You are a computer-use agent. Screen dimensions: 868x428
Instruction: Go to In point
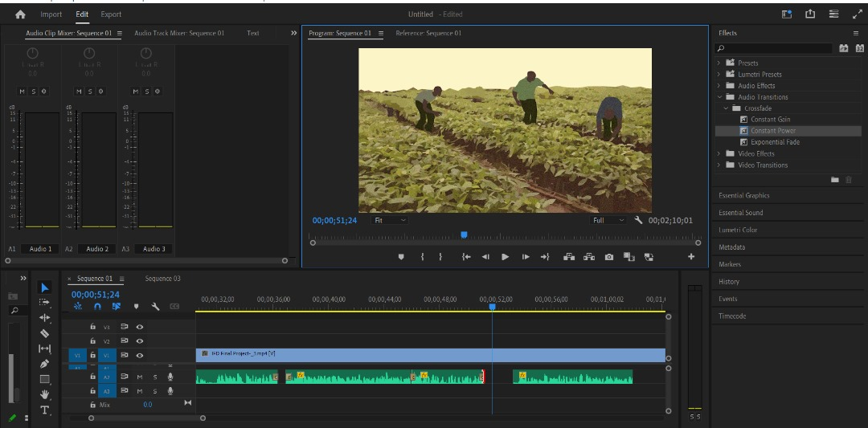click(466, 257)
